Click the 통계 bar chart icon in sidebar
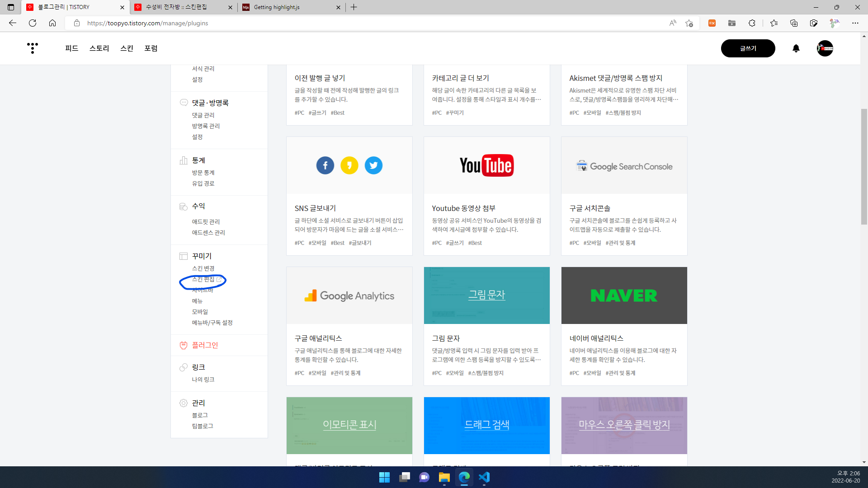The image size is (868, 488). [184, 160]
